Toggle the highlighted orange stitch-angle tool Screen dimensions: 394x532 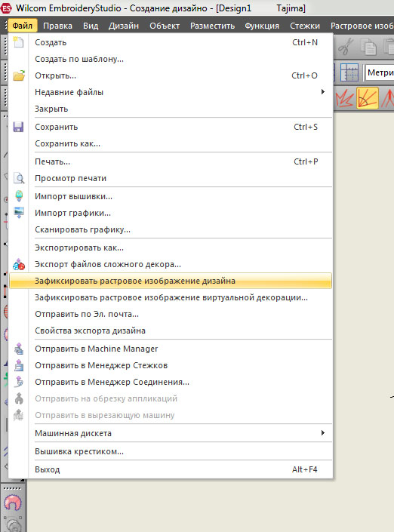pyautogui.click(x=367, y=98)
